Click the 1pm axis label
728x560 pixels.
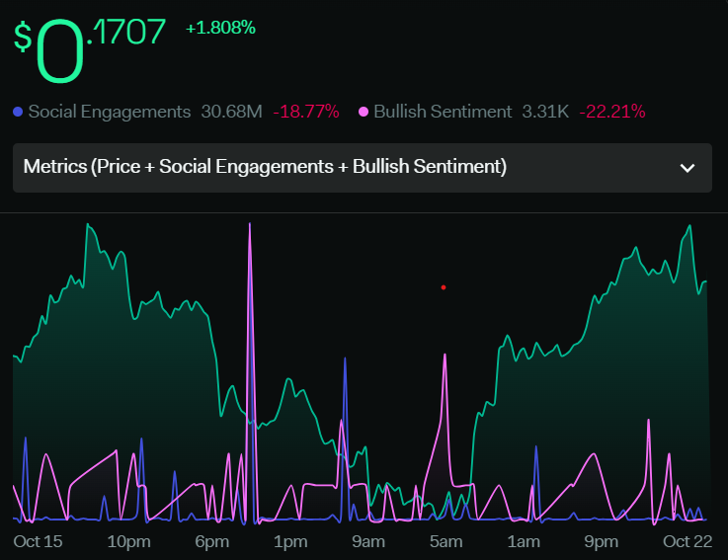290,541
